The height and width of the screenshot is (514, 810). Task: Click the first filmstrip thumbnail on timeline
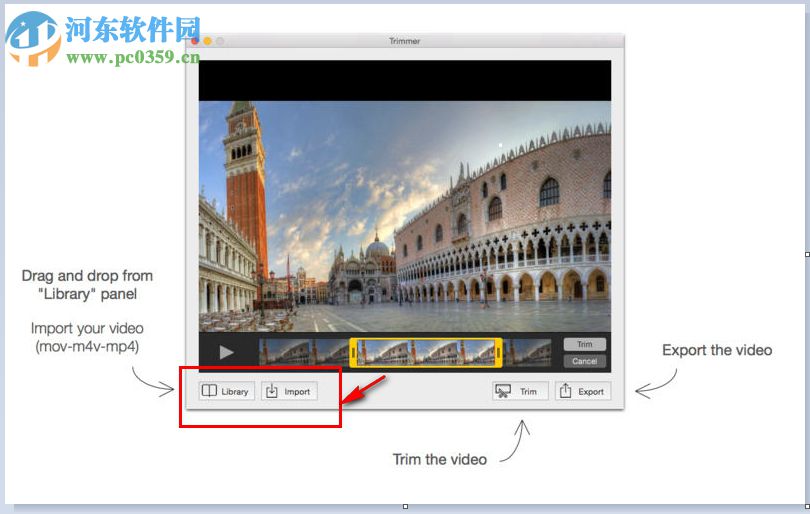(285, 352)
